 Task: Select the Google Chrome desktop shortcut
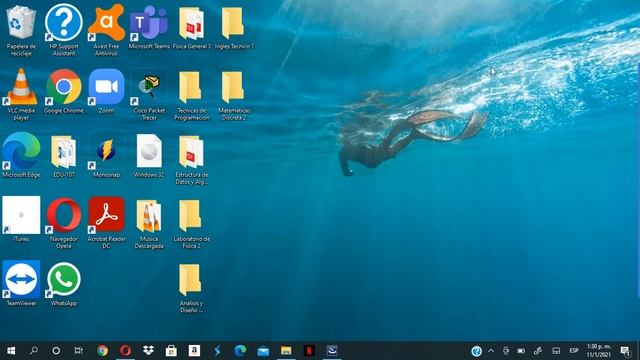pos(64,91)
